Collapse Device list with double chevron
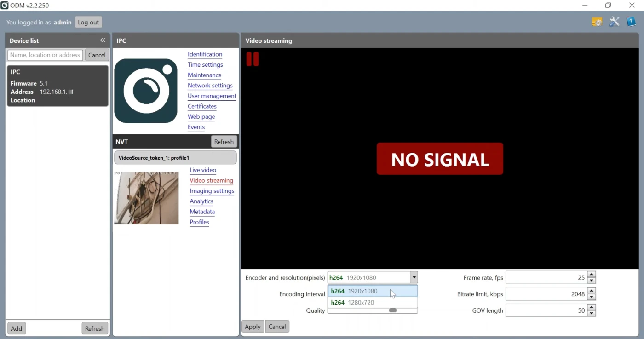Image resolution: width=644 pixels, height=339 pixels. tap(103, 40)
